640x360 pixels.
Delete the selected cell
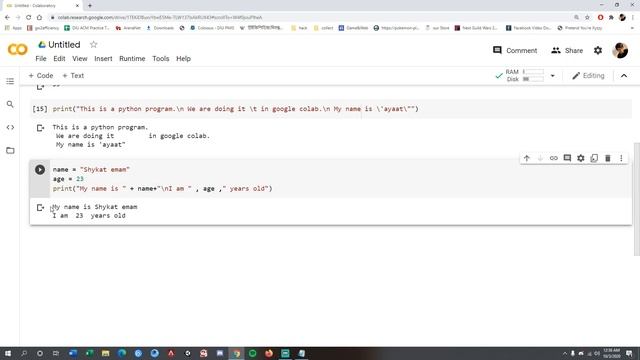(x=607, y=158)
